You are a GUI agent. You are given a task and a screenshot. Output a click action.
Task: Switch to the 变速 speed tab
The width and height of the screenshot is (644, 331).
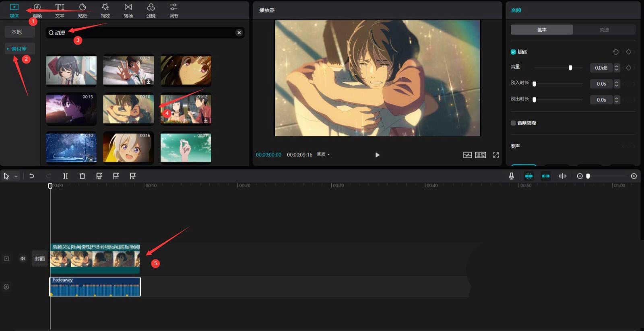[x=604, y=30]
